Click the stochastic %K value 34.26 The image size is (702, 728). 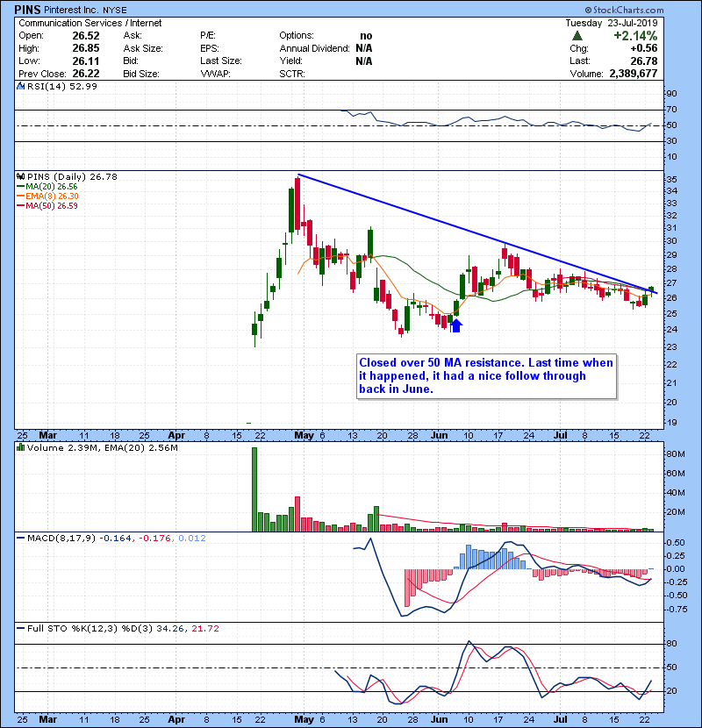pos(170,629)
